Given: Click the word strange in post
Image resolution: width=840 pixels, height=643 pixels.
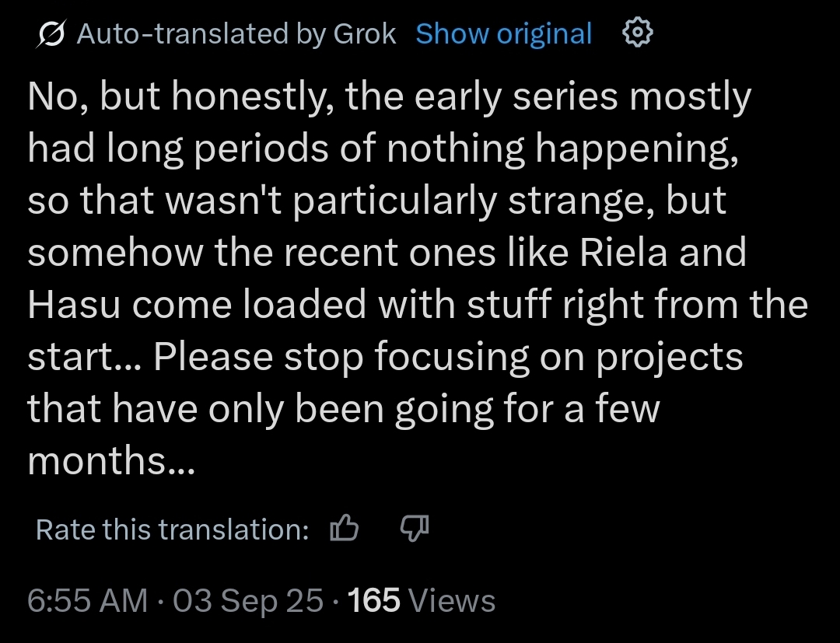Looking at the screenshot, I should [x=581, y=201].
